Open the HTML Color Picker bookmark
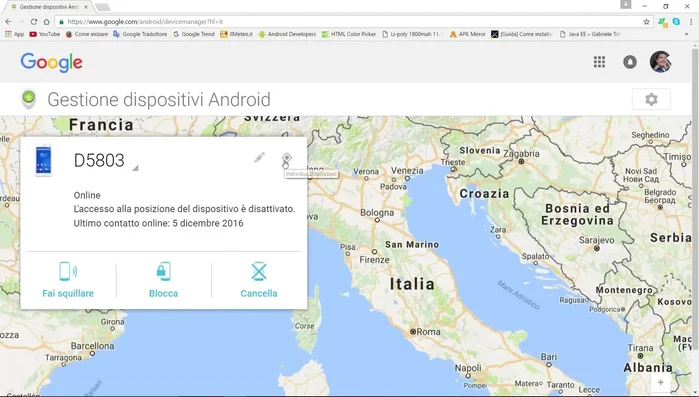This screenshot has height=397, width=699. pyautogui.click(x=349, y=34)
